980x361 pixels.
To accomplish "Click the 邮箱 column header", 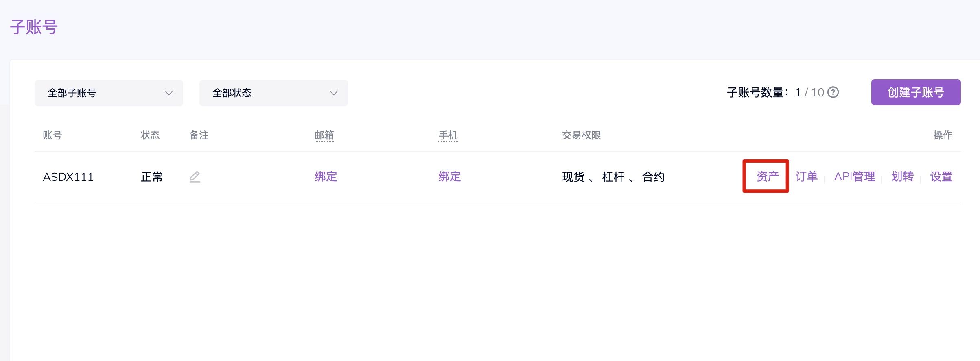I will [x=324, y=135].
